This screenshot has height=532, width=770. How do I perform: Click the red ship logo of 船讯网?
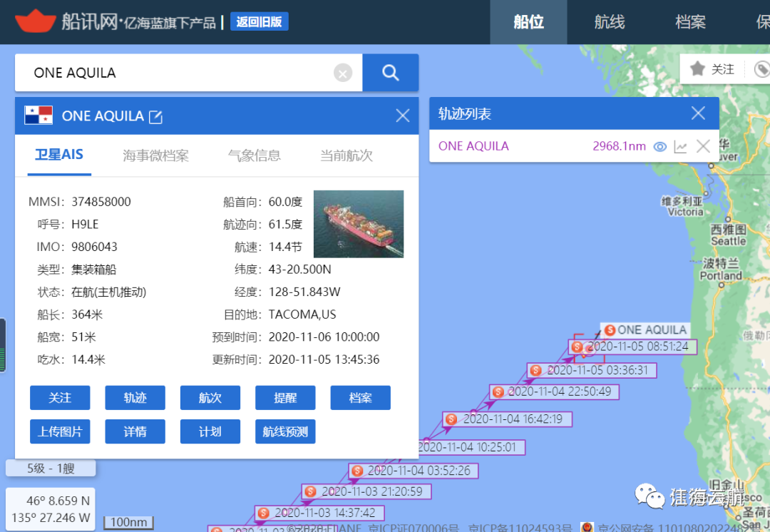click(36, 21)
